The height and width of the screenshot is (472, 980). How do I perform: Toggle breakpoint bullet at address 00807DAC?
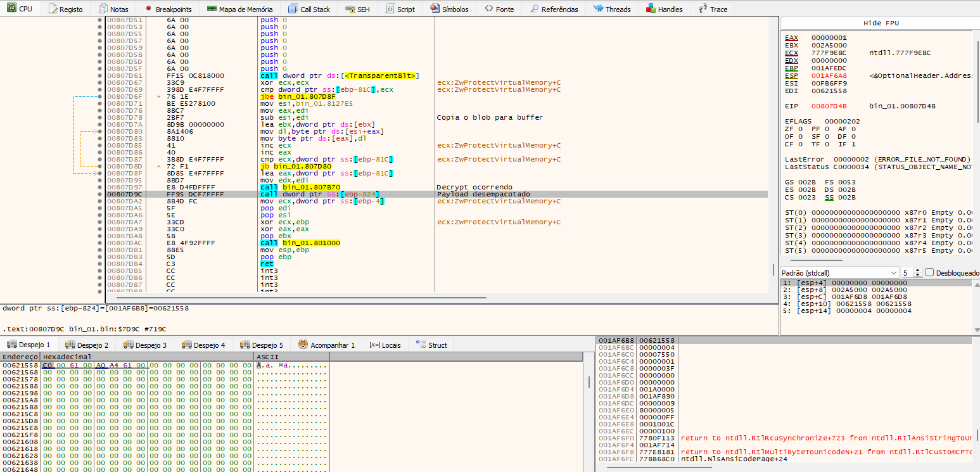coord(100,243)
